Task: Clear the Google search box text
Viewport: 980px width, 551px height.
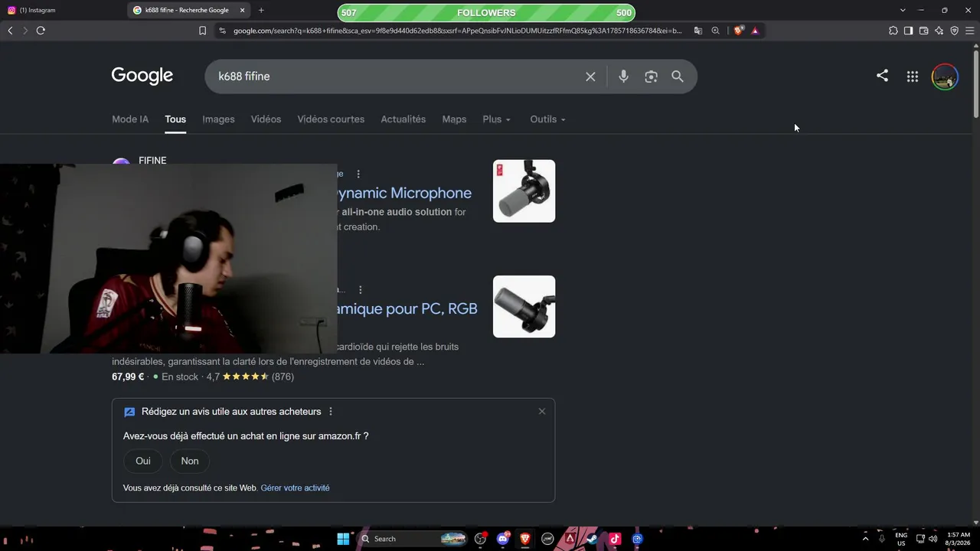Action: (x=590, y=77)
